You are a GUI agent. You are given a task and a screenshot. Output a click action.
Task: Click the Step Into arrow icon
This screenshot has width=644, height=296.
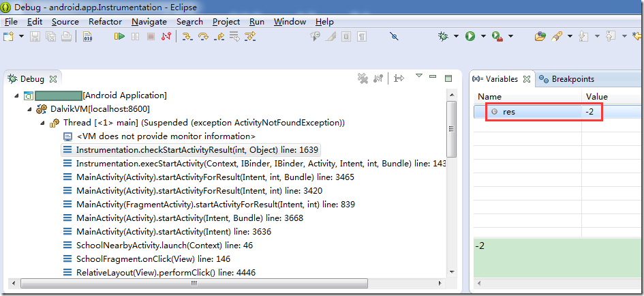(187, 37)
